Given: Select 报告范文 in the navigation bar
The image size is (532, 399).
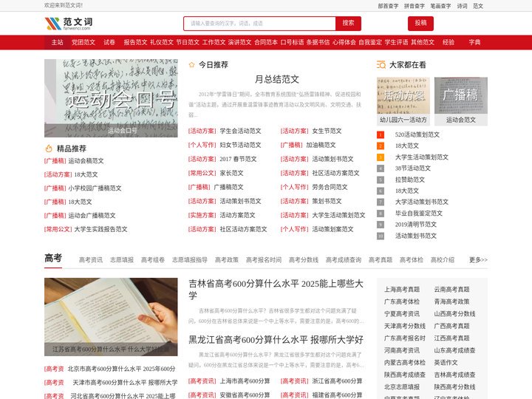Looking at the screenshot, I should tap(135, 42).
